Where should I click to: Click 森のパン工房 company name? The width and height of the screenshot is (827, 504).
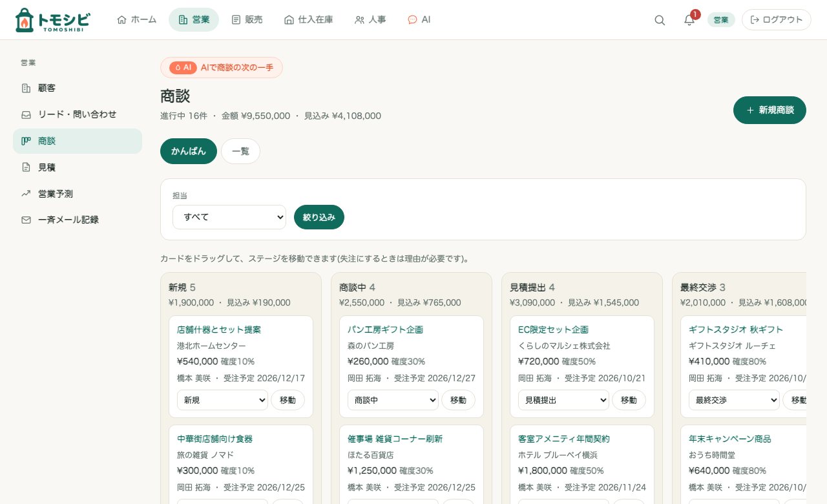[x=371, y=346]
